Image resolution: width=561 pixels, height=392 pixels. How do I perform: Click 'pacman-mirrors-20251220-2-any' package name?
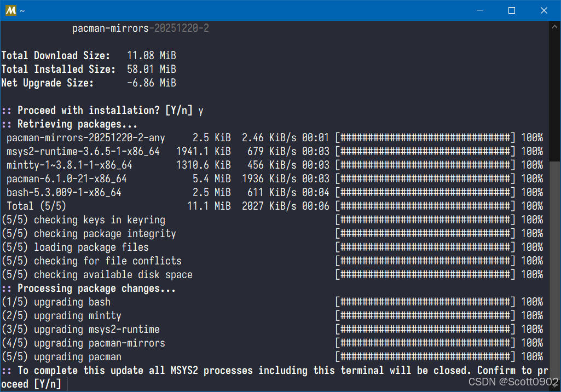tap(86, 138)
